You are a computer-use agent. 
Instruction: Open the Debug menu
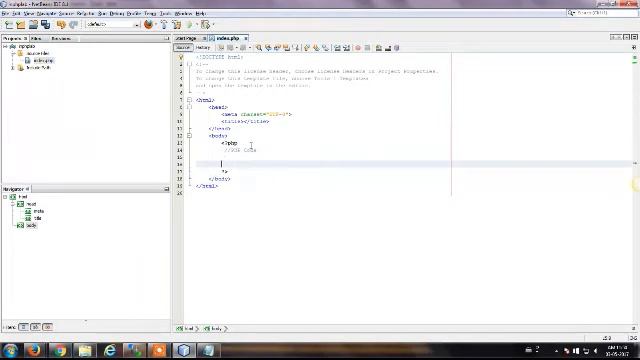[117, 13]
